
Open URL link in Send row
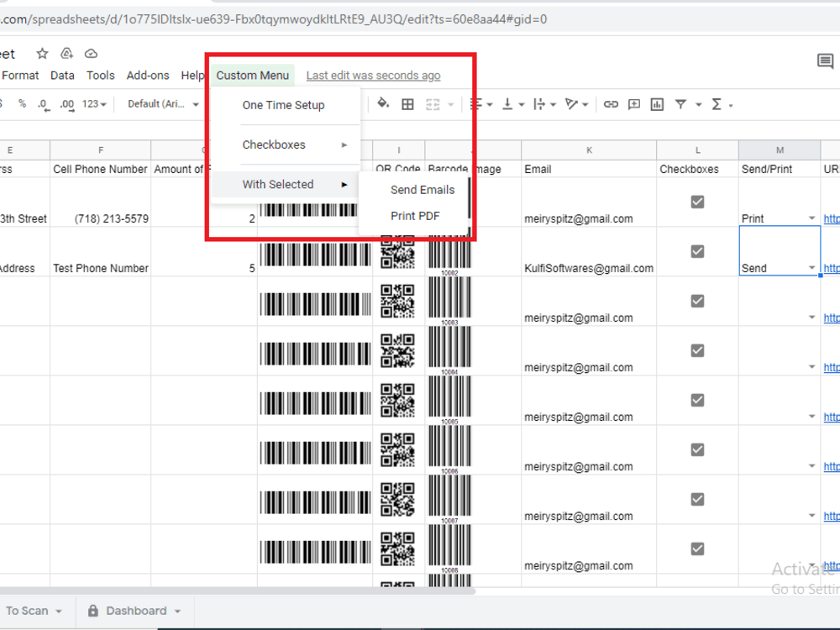[832, 268]
